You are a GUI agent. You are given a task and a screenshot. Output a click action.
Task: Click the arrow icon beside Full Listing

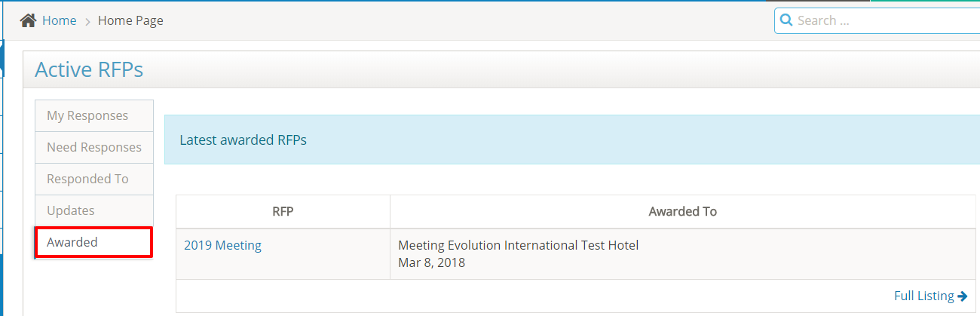pos(963,296)
